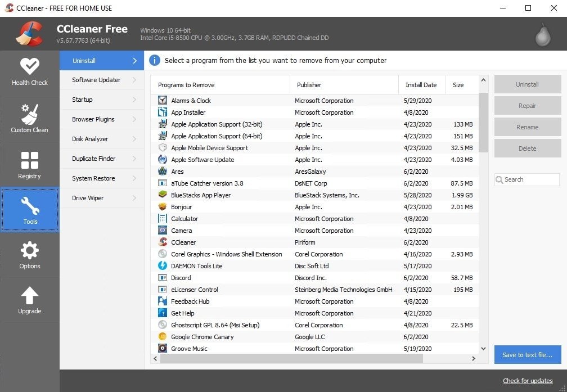
Task: Click the Ares program icon
Action: [x=163, y=172]
